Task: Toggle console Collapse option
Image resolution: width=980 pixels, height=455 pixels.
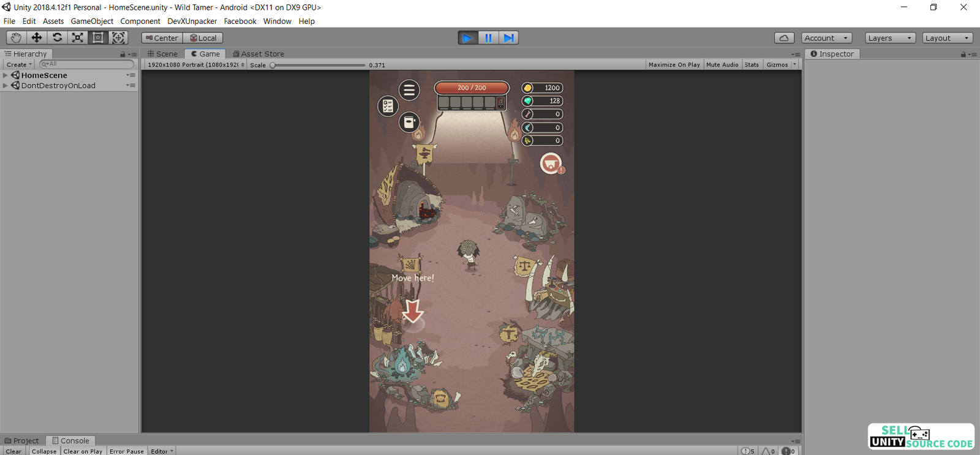Action: 44,451
